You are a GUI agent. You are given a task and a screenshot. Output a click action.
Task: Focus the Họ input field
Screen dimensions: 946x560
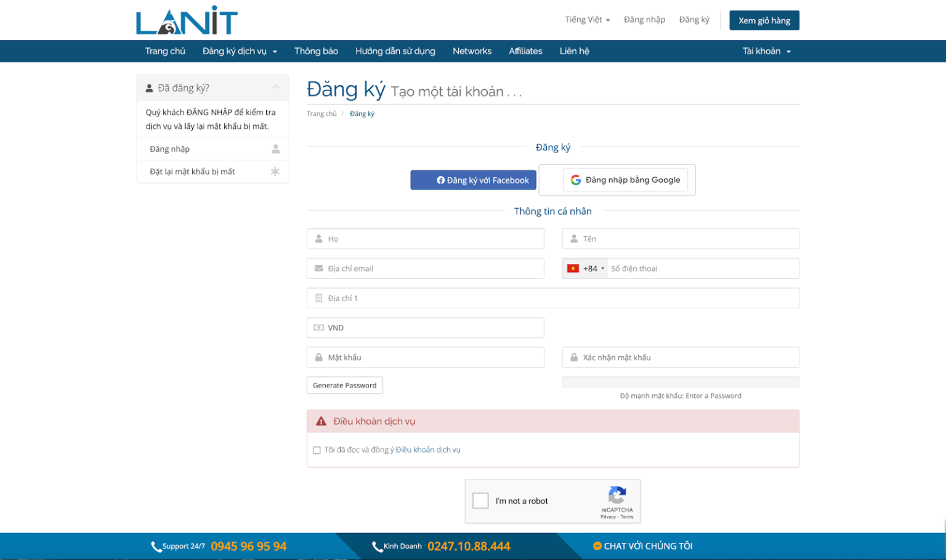pos(426,239)
